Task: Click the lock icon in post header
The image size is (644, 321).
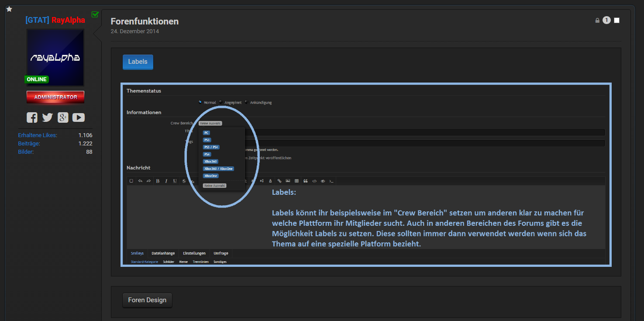Action: [597, 21]
